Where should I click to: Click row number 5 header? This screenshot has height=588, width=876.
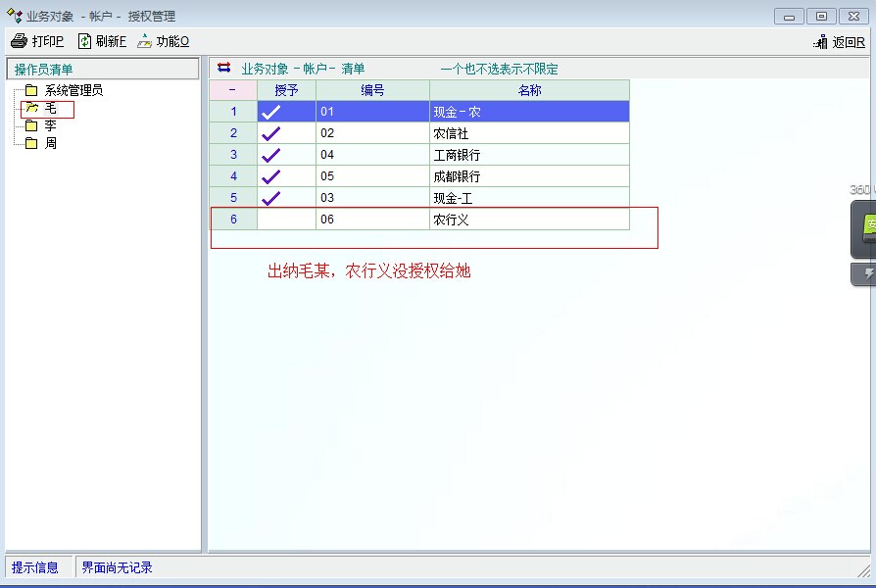coord(233,198)
